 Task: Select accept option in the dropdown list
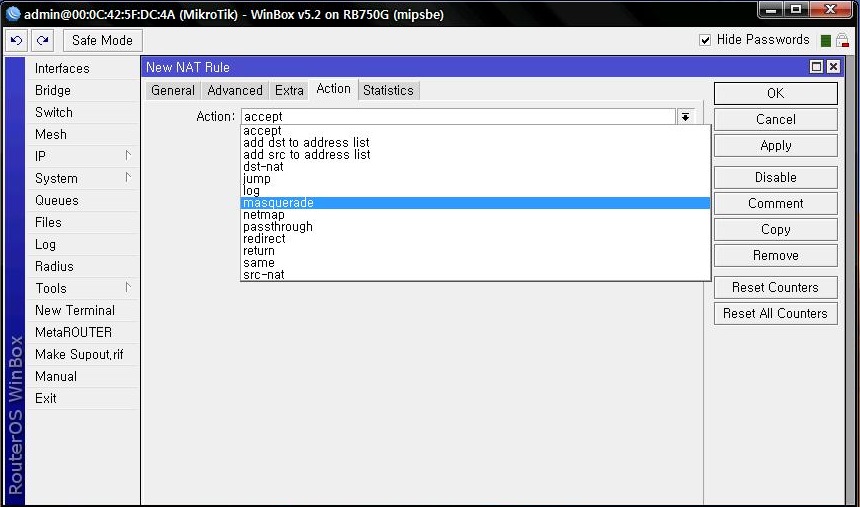tap(476, 131)
